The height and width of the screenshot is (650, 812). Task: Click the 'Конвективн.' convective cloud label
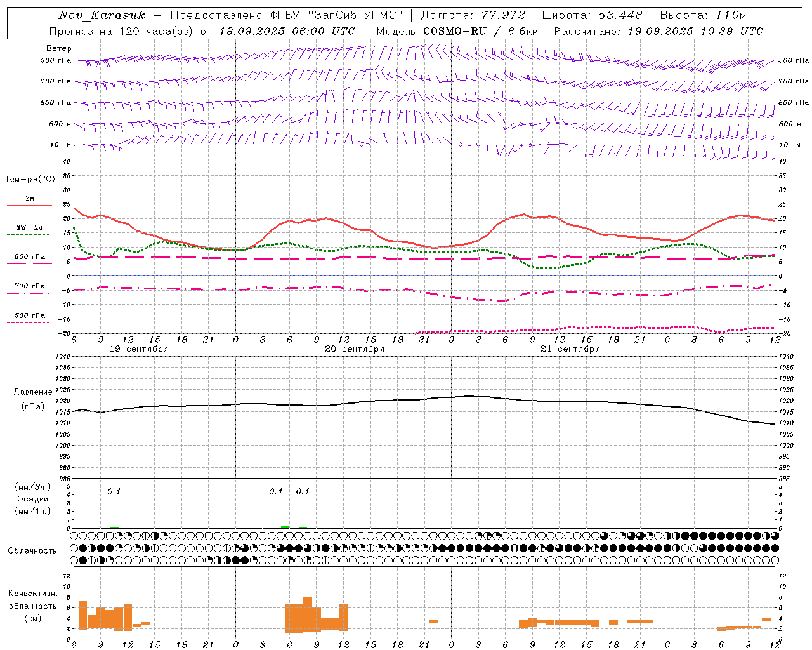[x=32, y=594]
